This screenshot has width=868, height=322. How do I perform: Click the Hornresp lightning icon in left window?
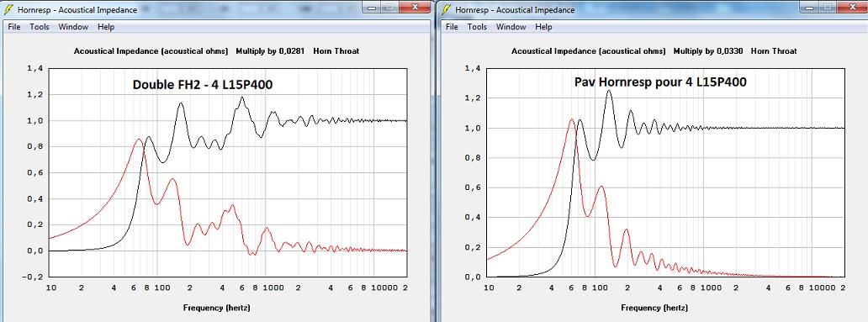tap(8, 9)
